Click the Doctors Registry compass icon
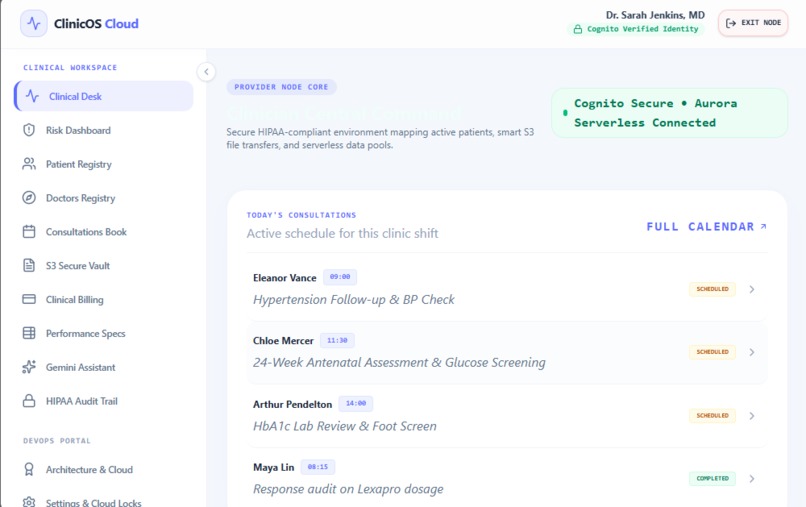 coord(29,198)
